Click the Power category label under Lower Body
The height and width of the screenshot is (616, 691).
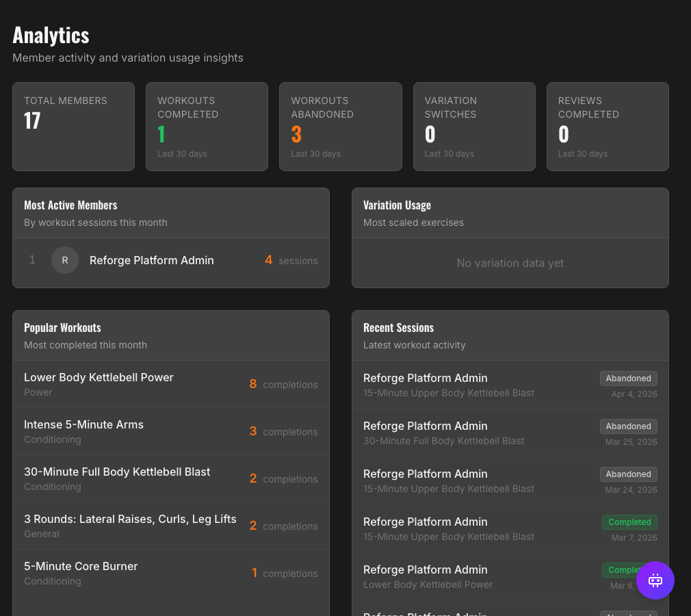(38, 392)
